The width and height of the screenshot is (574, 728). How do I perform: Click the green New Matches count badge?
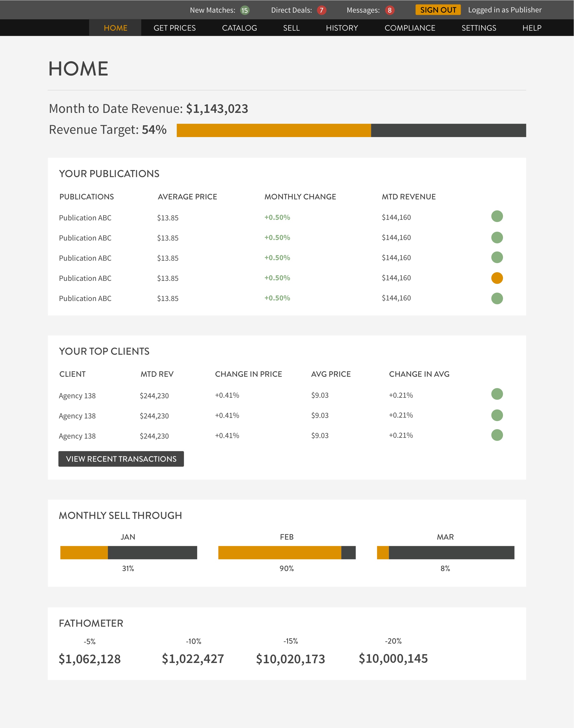tap(245, 10)
